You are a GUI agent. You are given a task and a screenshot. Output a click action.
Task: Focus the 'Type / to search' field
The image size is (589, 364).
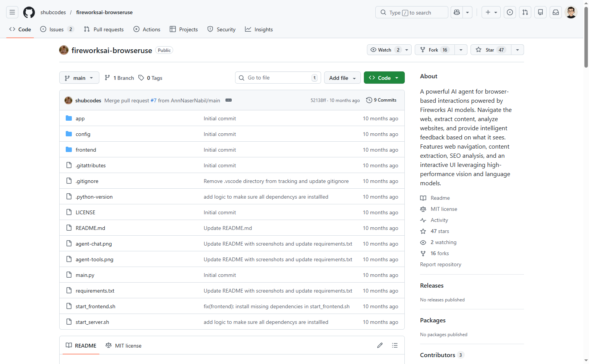coord(412,12)
